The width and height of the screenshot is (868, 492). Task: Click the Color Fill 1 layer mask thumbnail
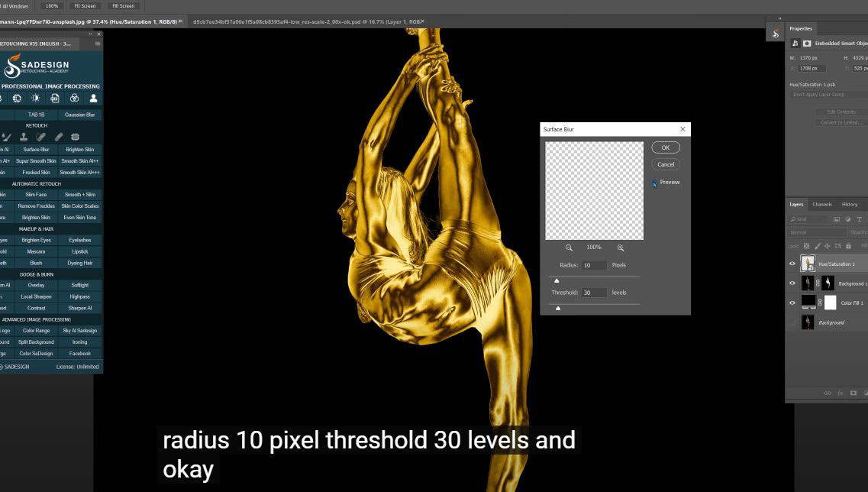(830, 303)
